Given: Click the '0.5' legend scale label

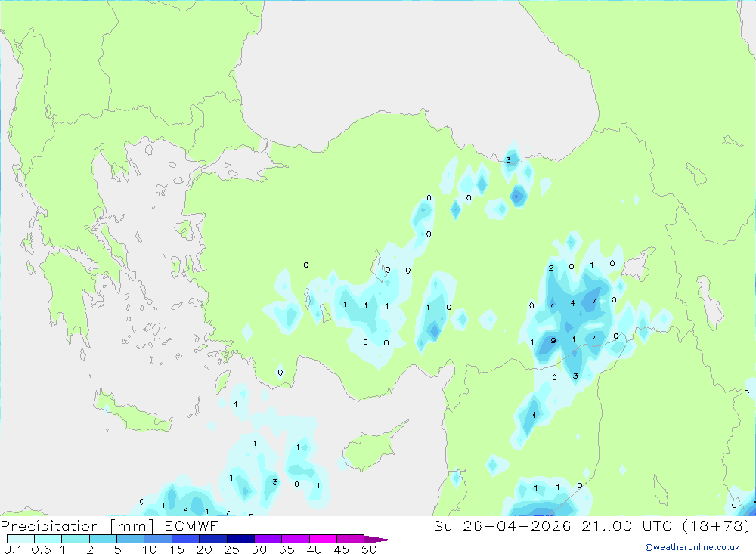Looking at the screenshot, I should click(x=41, y=549).
